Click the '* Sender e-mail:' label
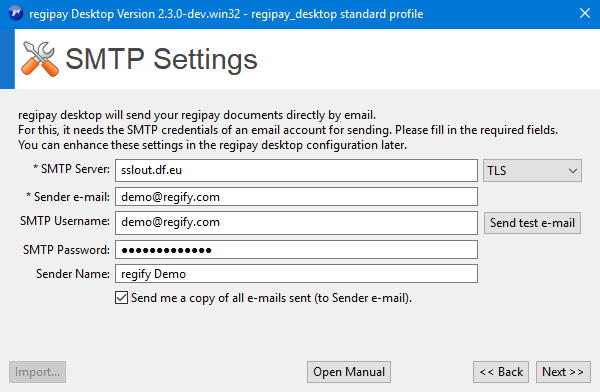Viewport: 600px width, 392px height. pyautogui.click(x=68, y=197)
